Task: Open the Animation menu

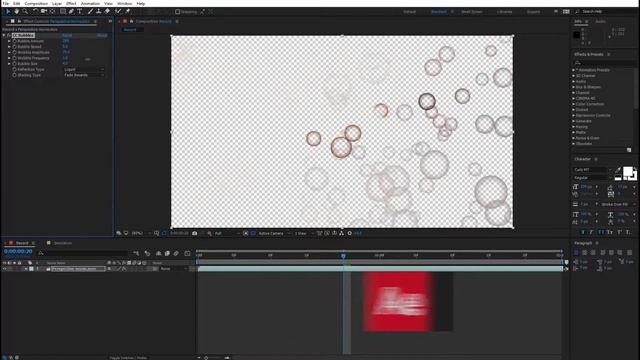Action: tap(90, 3)
